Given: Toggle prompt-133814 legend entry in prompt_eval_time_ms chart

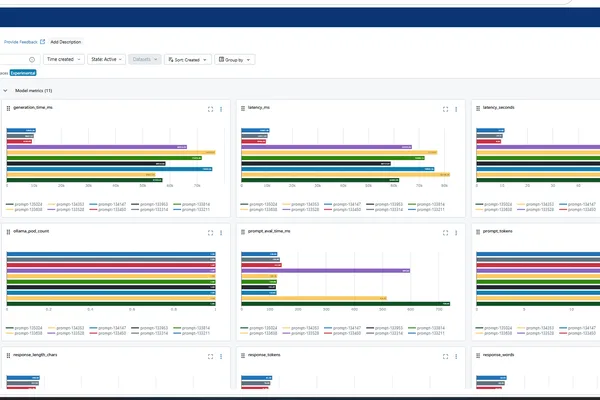Looking at the screenshot, I should pyautogui.click(x=426, y=328).
